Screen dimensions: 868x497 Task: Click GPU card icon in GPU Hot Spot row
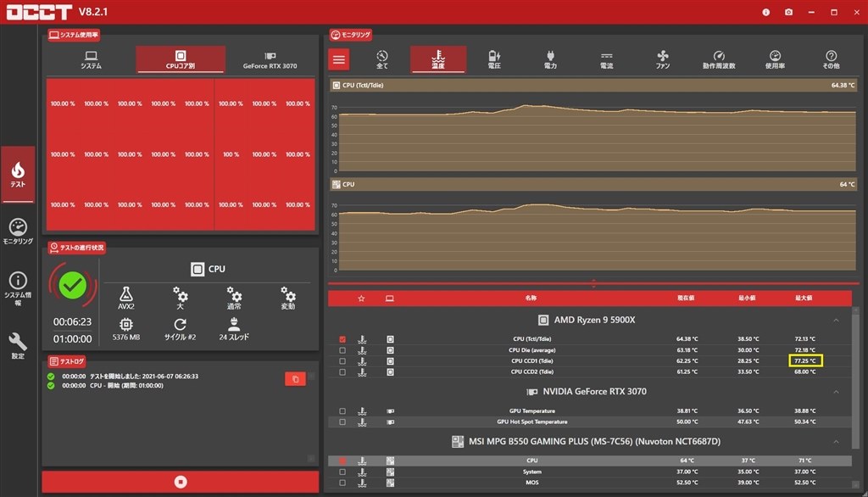click(x=390, y=422)
